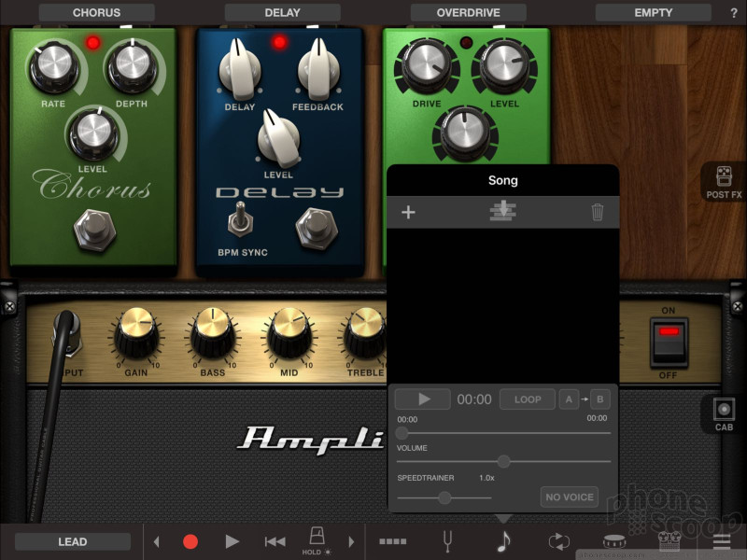The width and height of the screenshot is (747, 560).
Task: Open help with the question mark icon
Action: 734,13
